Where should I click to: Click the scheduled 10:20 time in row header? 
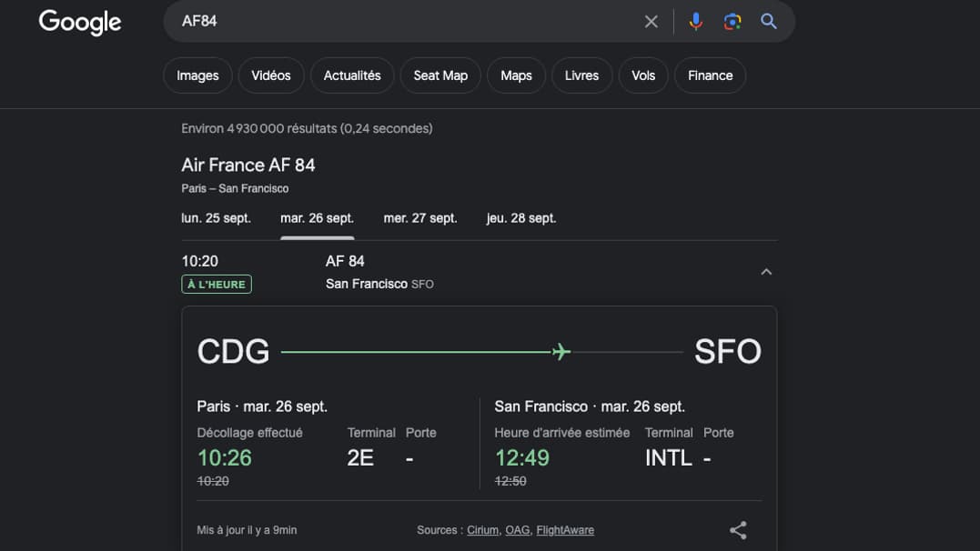200,261
